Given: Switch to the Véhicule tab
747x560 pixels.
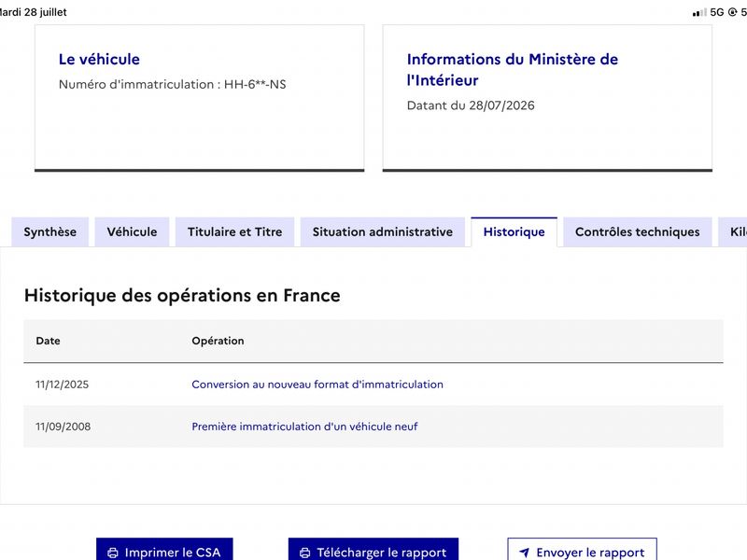Looking at the screenshot, I should coord(132,231).
